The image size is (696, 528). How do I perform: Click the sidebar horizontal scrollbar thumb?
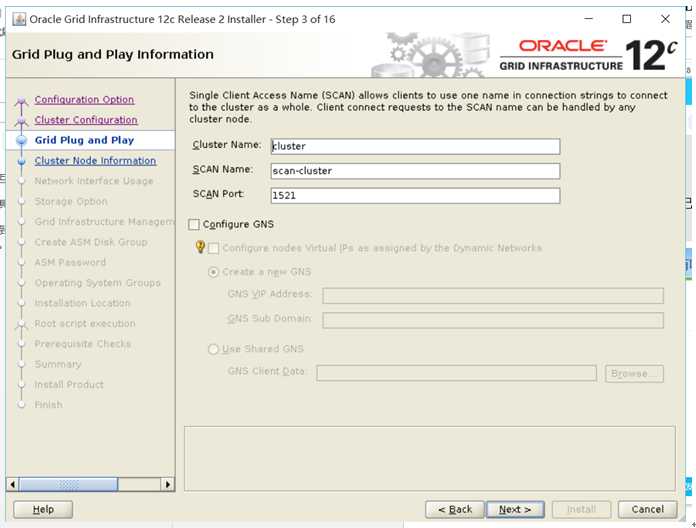(x=69, y=485)
